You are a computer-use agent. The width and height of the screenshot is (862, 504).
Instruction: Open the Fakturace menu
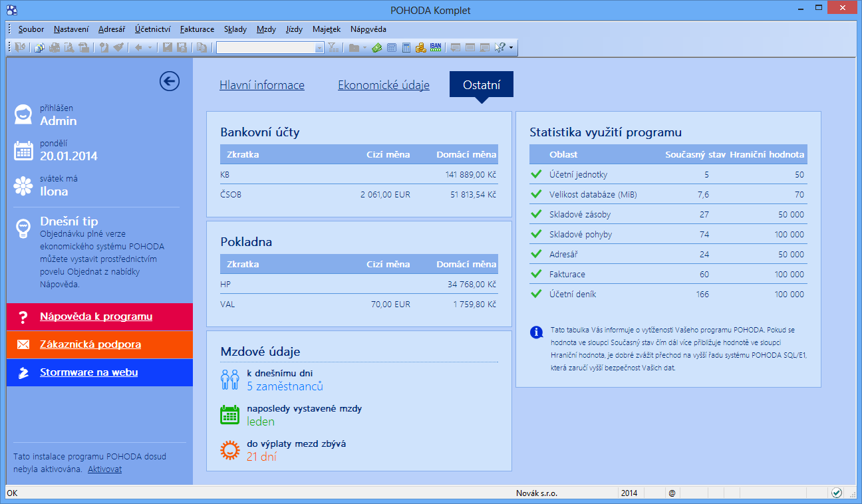coord(197,29)
